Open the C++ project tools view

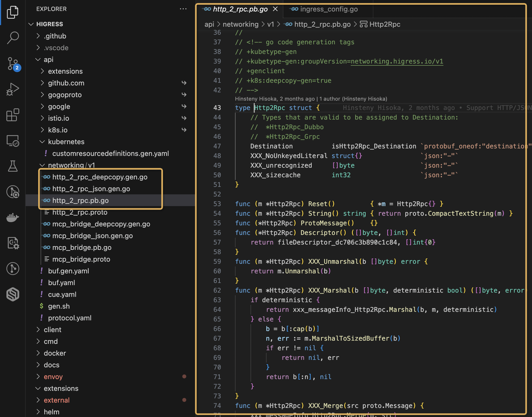tap(13, 243)
